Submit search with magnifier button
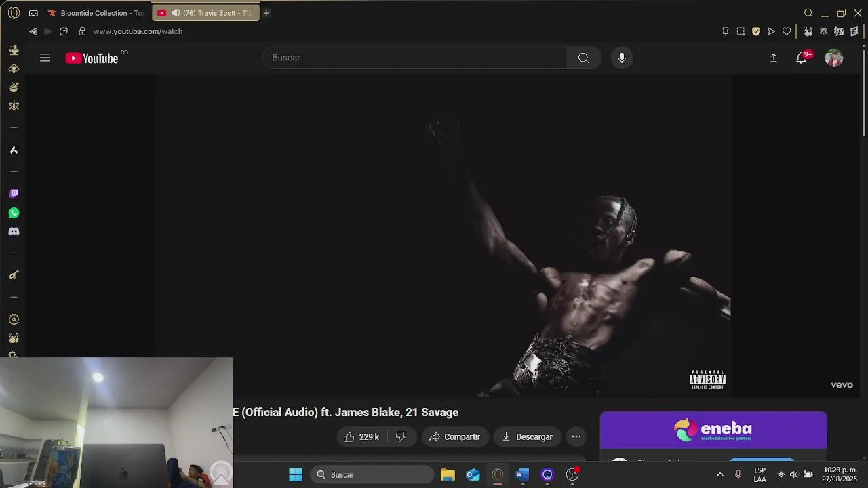 point(583,58)
